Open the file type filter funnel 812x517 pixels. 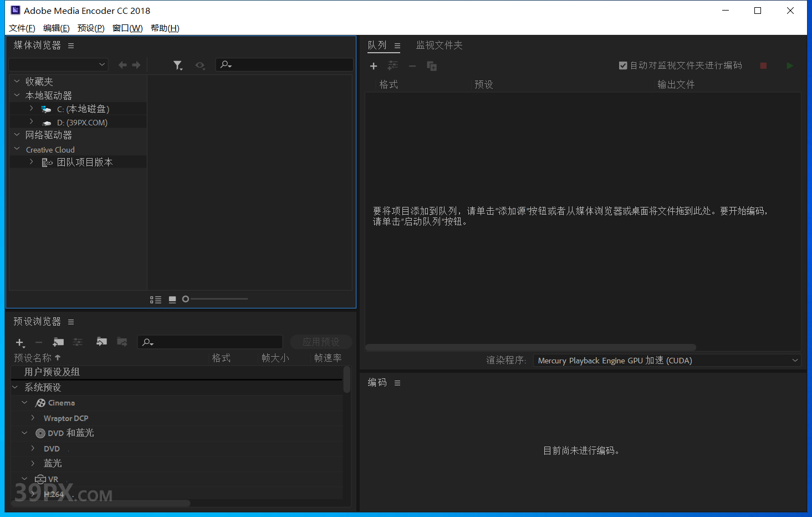178,65
